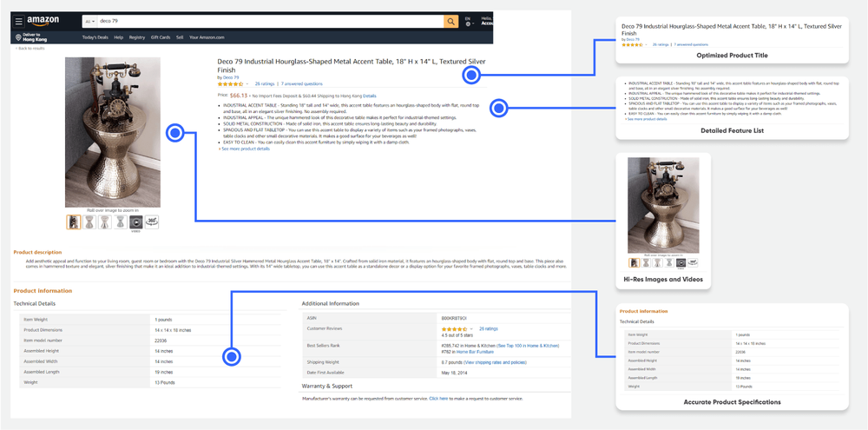This screenshot has height=430, width=868.
Task: Click the star rating under product title
Action: [230, 84]
